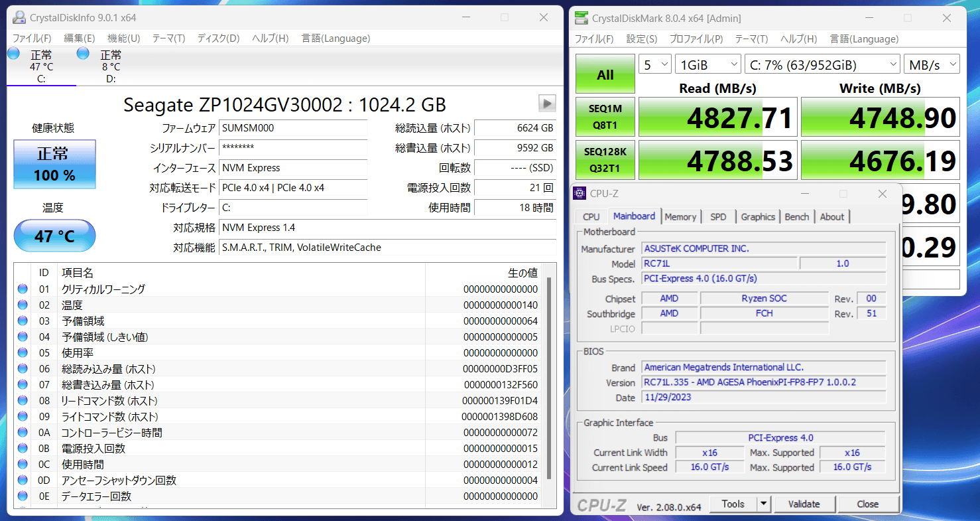Click the BIOS Version field RC71L.335

click(764, 382)
